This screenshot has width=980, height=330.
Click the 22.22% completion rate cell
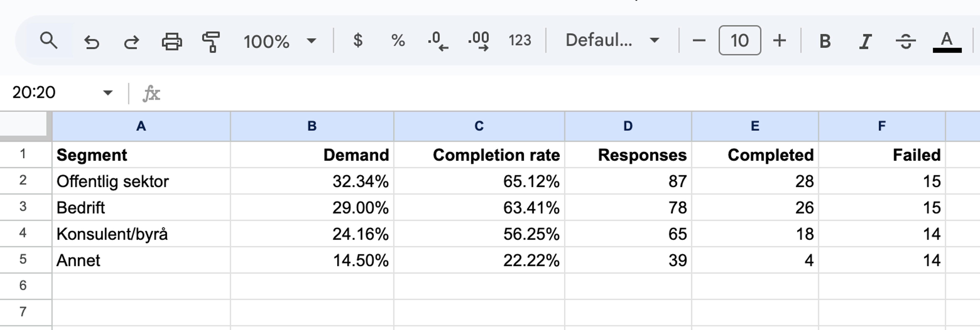coord(479,260)
